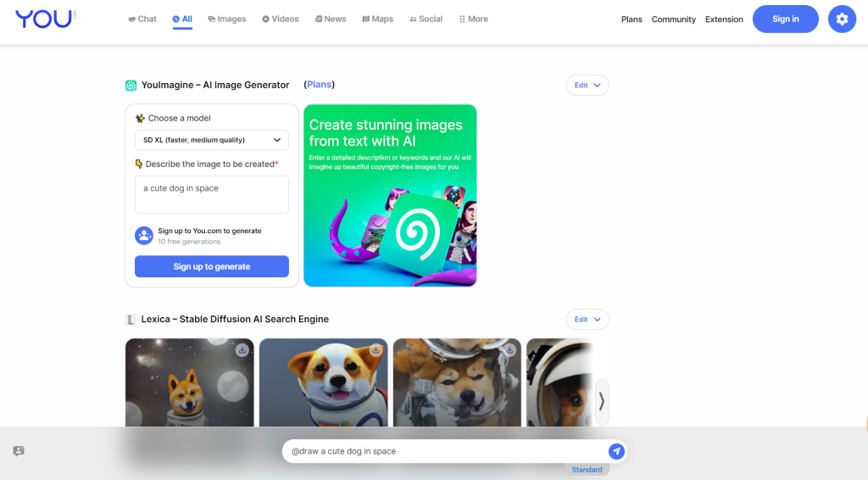Click the sign-up user avatar icon

click(144, 236)
